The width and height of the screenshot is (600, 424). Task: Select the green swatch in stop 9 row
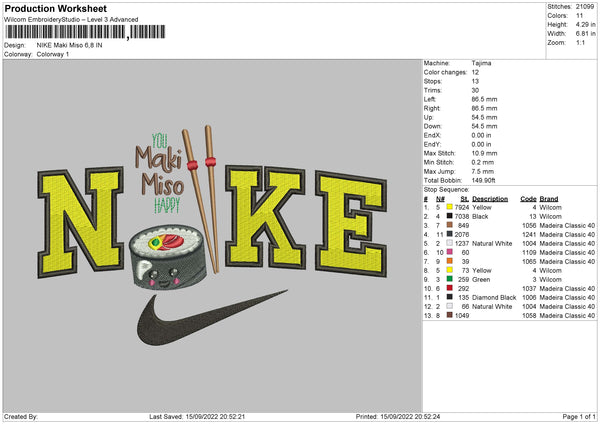[x=450, y=279]
